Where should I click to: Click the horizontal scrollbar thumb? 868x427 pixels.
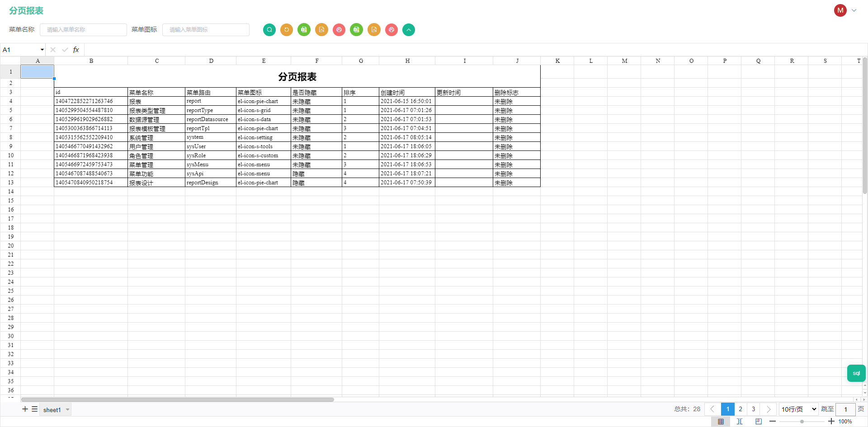tap(177, 399)
